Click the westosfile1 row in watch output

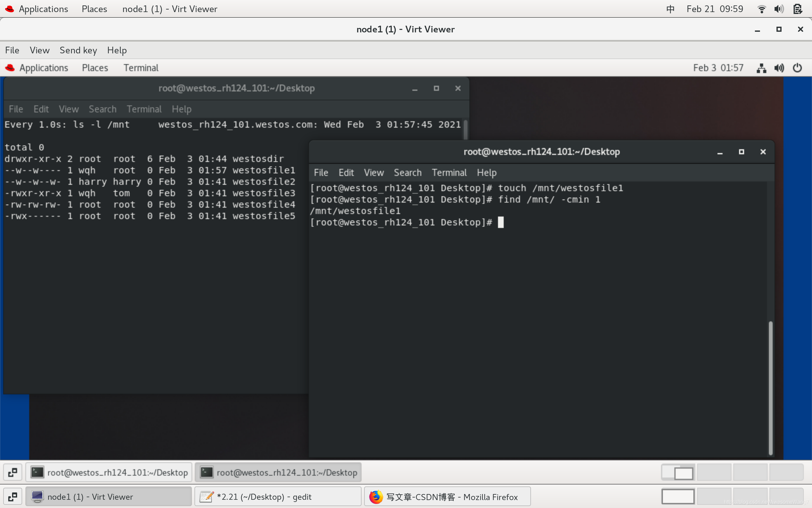click(x=150, y=170)
